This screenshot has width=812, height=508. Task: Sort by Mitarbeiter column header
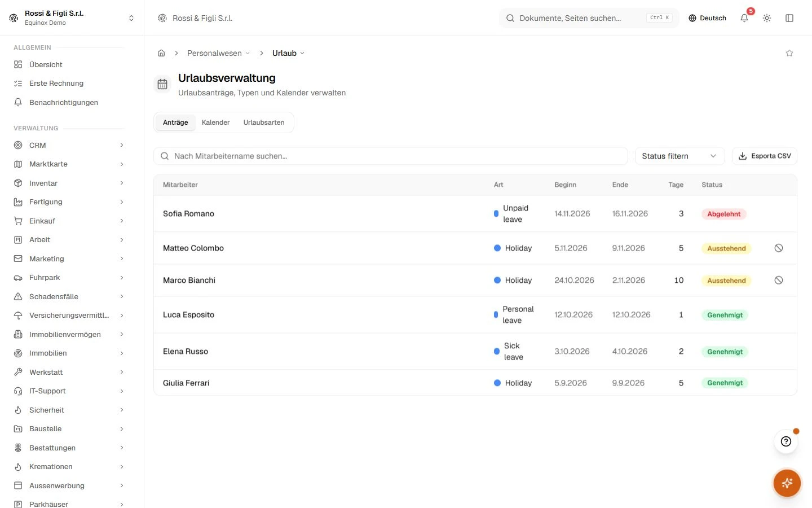180,185
